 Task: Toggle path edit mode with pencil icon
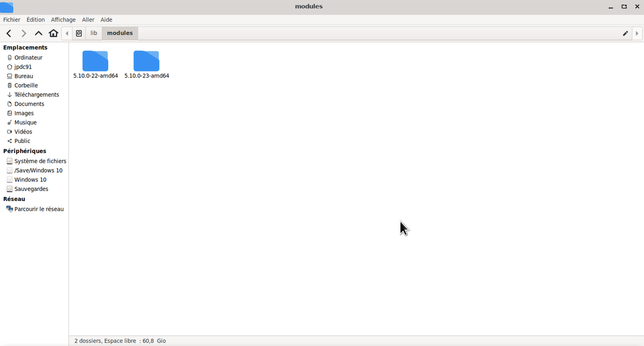(x=625, y=33)
